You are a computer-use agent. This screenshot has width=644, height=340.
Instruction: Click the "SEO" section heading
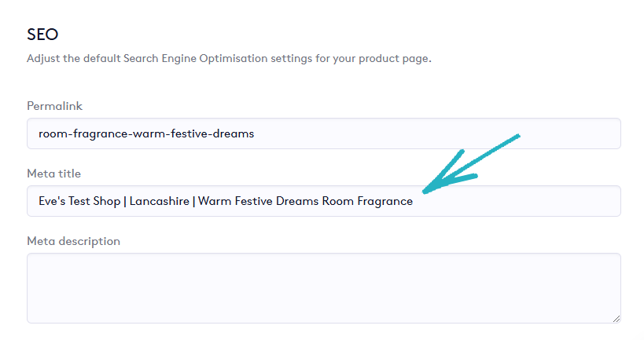coord(42,35)
